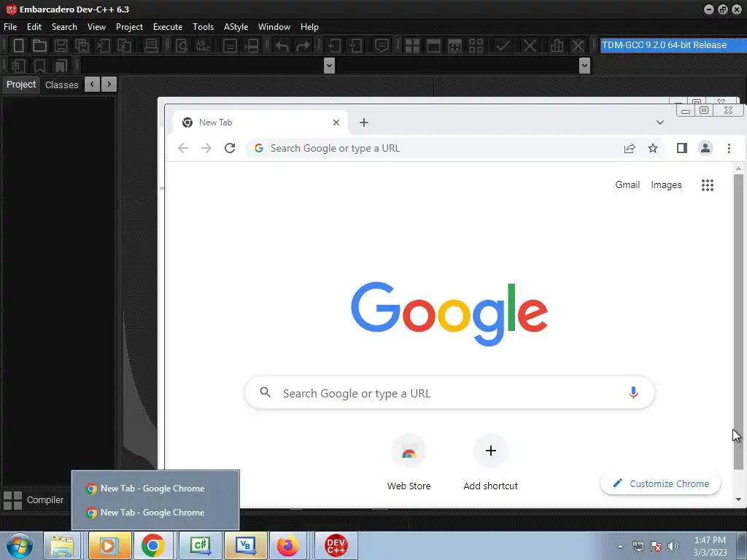Image resolution: width=747 pixels, height=560 pixels.
Task: Click the Find magnifier-page icon in Dev-C++ toolbar
Action: pyautogui.click(x=182, y=46)
